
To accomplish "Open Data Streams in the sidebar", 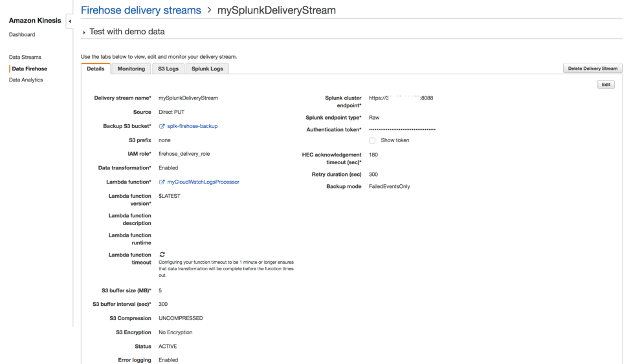I will 25,57.
